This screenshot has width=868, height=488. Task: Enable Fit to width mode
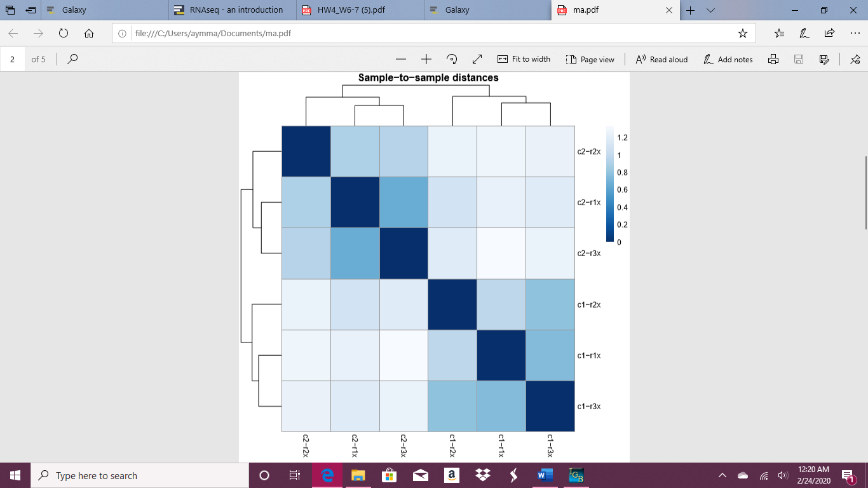(524, 59)
